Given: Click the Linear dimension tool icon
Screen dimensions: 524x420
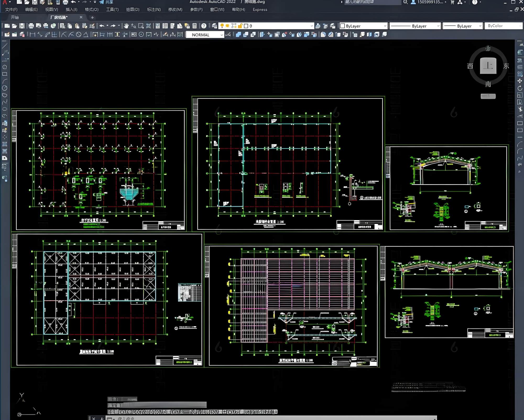Looking at the screenshot, I should tap(32, 35).
